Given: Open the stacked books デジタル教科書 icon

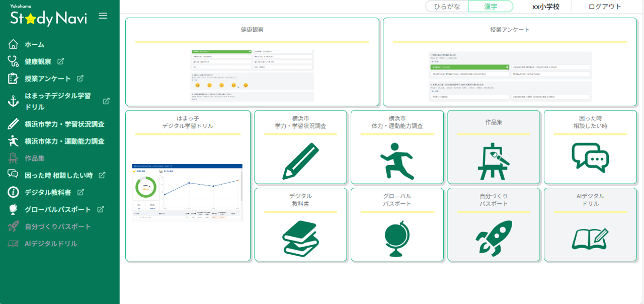Looking at the screenshot, I should coord(300,239).
